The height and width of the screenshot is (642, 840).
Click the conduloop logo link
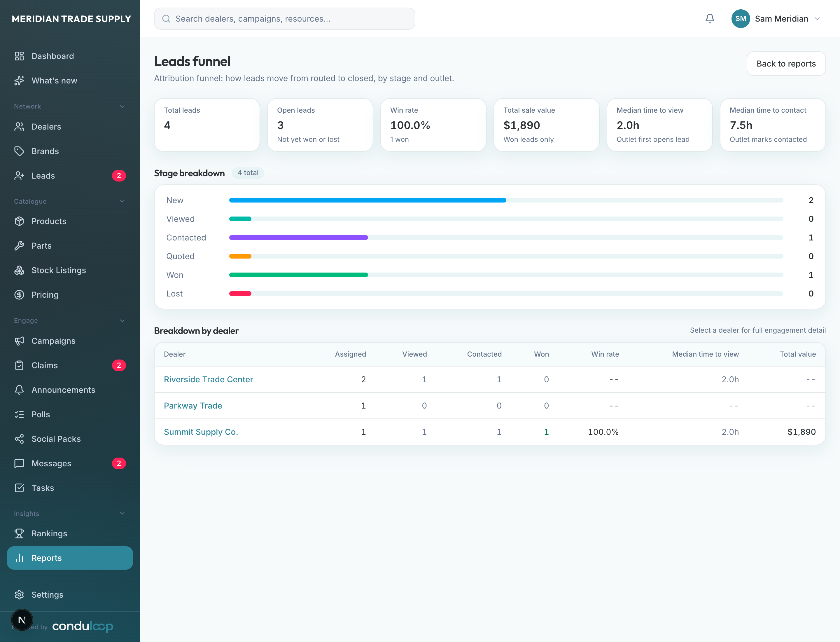point(83,626)
